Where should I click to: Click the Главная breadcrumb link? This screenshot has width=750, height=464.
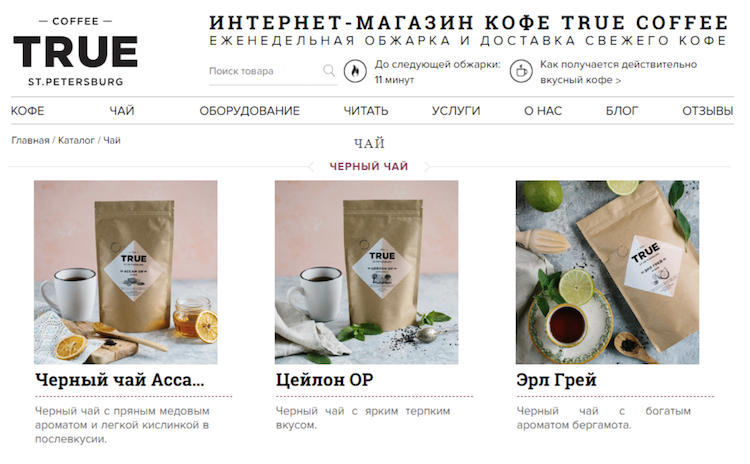[31, 140]
